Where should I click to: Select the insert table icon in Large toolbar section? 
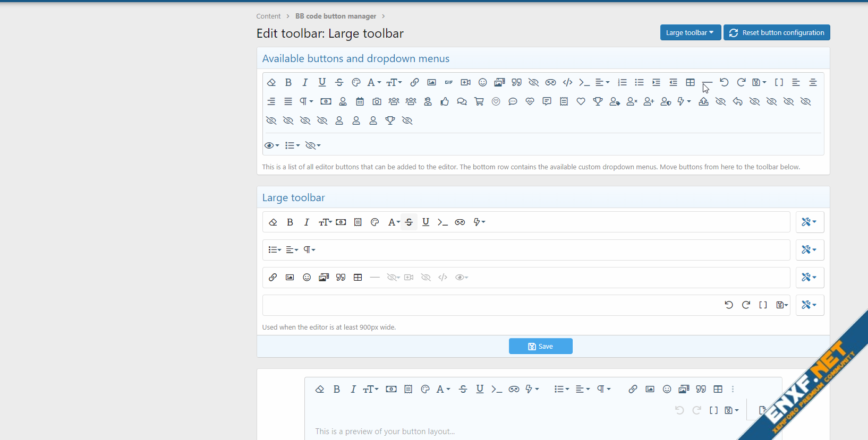[x=358, y=278]
